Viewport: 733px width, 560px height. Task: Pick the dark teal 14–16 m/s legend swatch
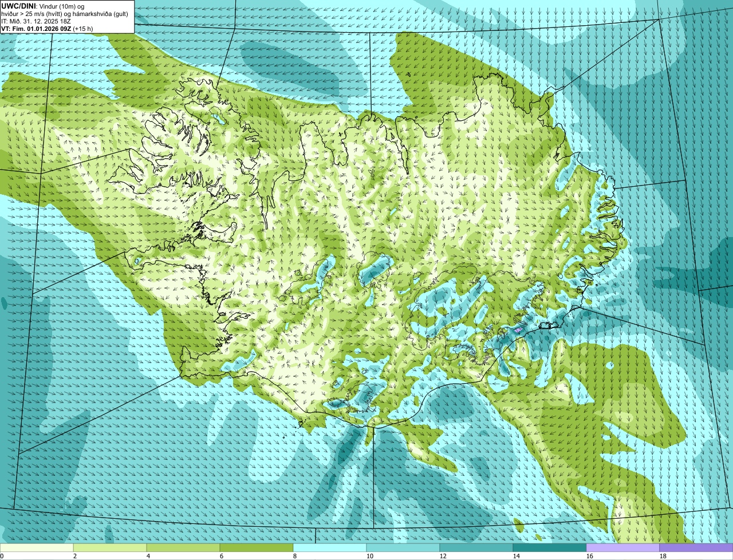point(550,547)
